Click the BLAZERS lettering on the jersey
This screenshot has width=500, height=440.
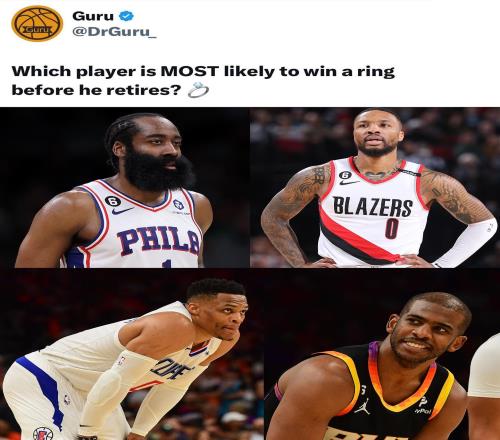pyautogui.click(x=373, y=207)
